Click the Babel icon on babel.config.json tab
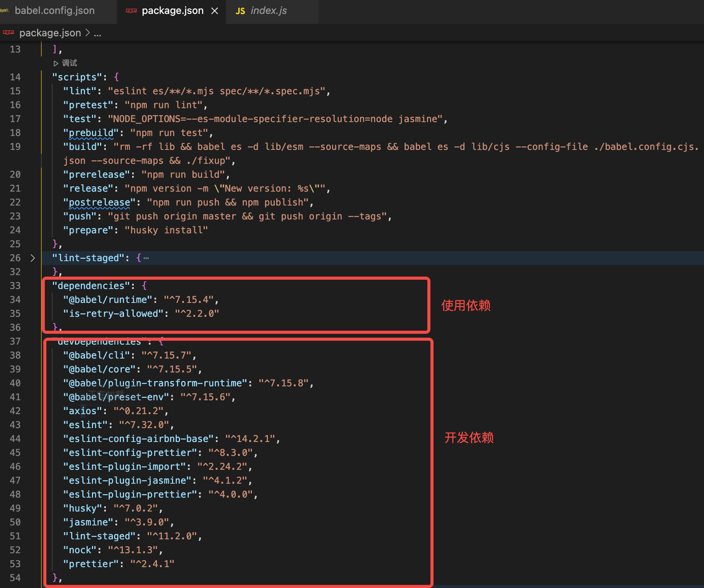704x588 pixels. coord(4,11)
